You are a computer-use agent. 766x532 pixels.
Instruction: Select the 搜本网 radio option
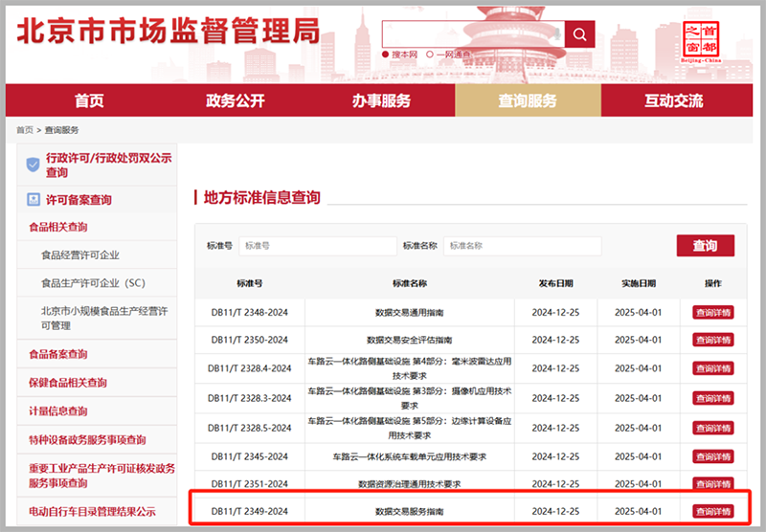(x=385, y=55)
